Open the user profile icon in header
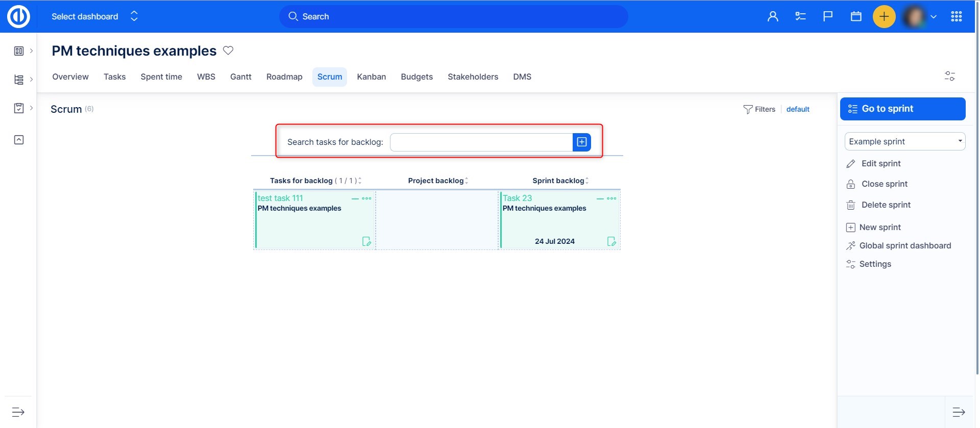 (773, 16)
